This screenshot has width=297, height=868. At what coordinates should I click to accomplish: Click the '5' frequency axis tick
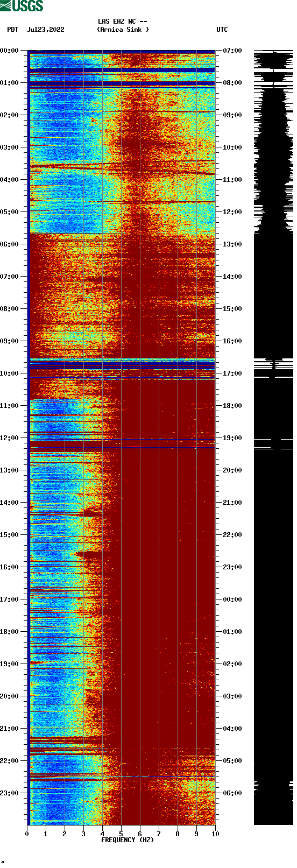121,834
